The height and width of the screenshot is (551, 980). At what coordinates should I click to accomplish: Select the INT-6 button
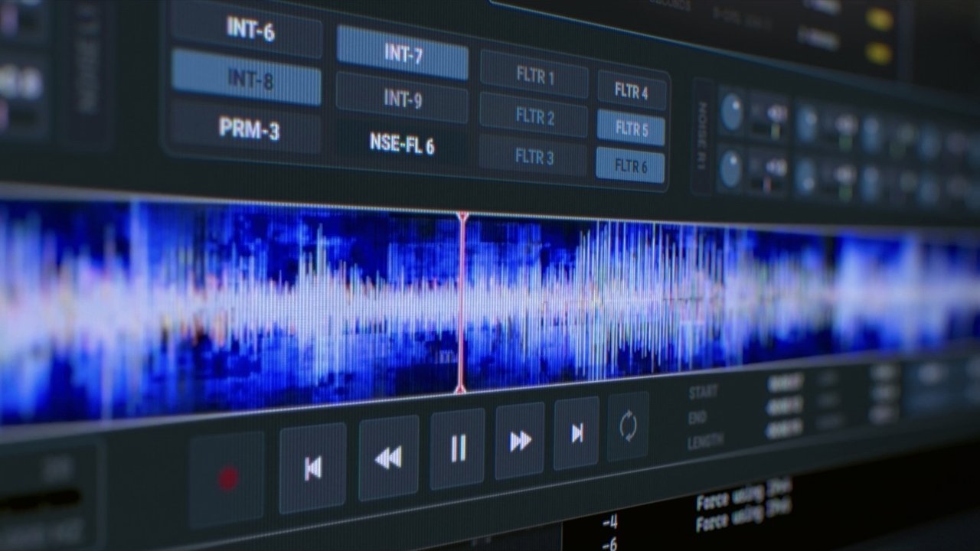click(249, 31)
